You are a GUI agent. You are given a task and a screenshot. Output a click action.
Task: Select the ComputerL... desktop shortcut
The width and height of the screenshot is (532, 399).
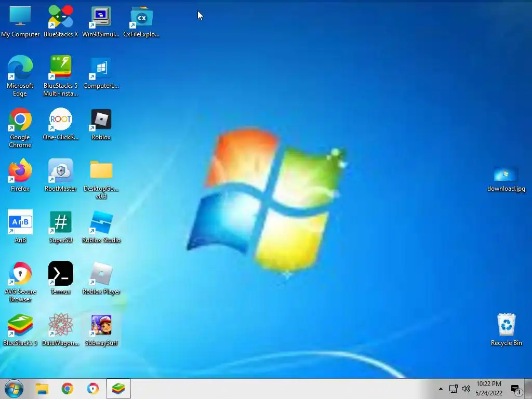(x=101, y=73)
